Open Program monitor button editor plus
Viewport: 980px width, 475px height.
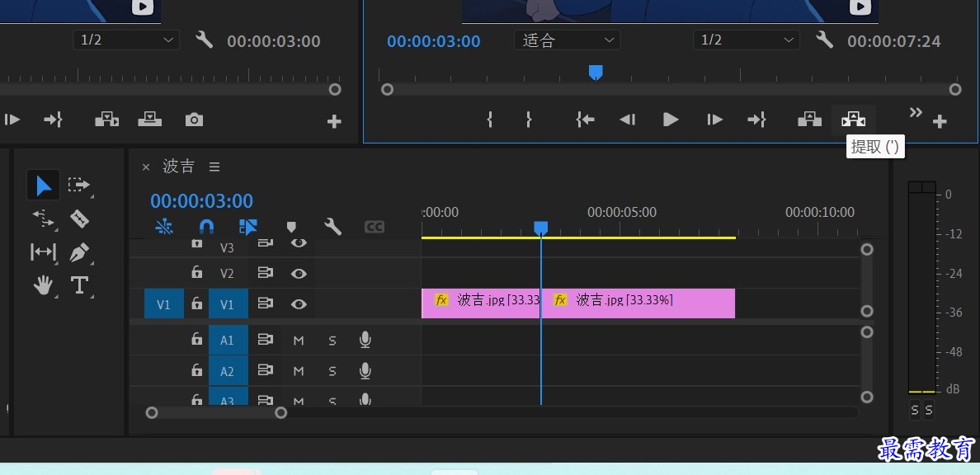pos(940,122)
